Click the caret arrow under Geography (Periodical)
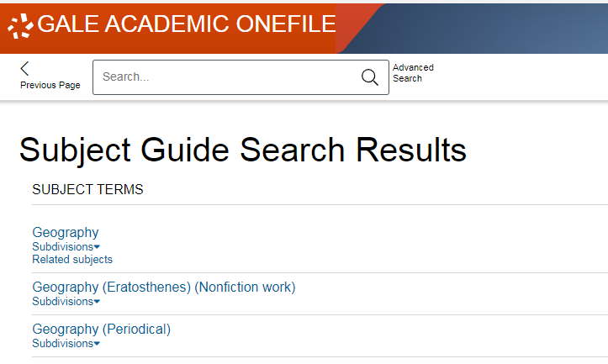 97,344
